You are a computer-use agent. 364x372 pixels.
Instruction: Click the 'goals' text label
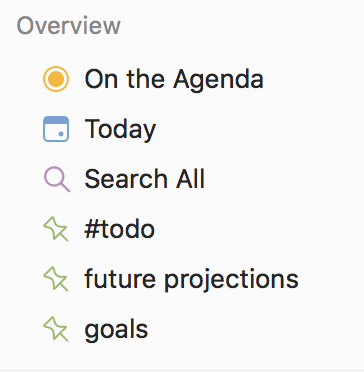pyautogui.click(x=116, y=330)
